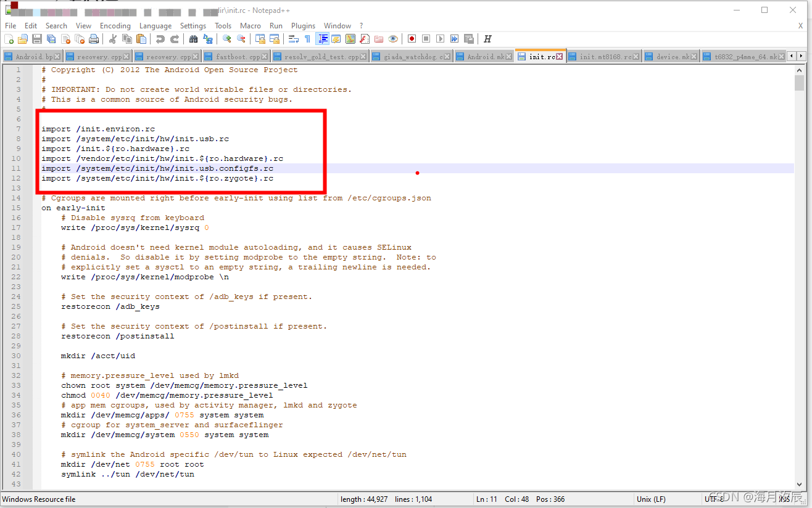Open Find dialog via binoculars icon

[x=193, y=38]
